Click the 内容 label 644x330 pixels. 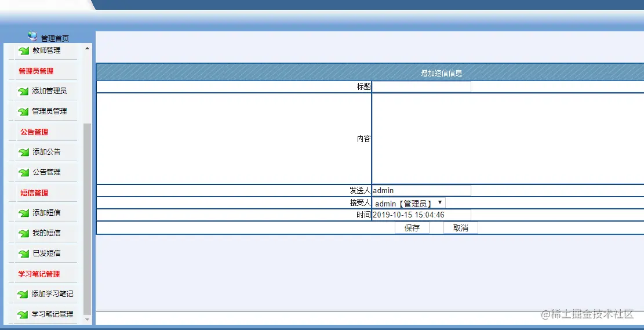363,139
